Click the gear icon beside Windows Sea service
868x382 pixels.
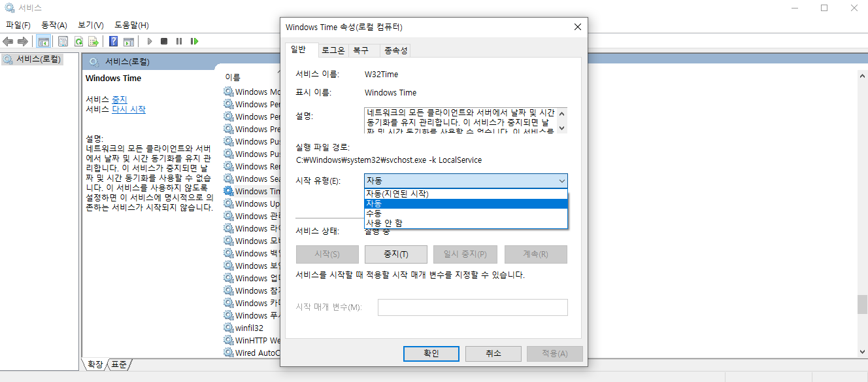(229, 179)
